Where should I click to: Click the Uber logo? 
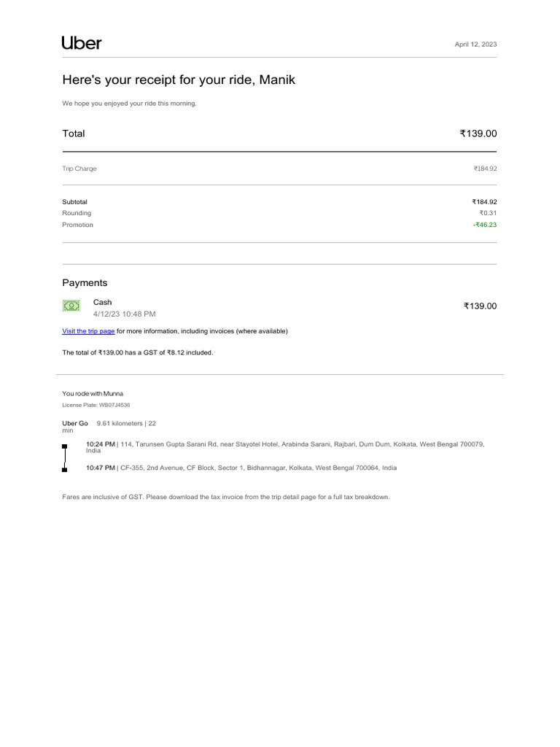pyautogui.click(x=82, y=43)
